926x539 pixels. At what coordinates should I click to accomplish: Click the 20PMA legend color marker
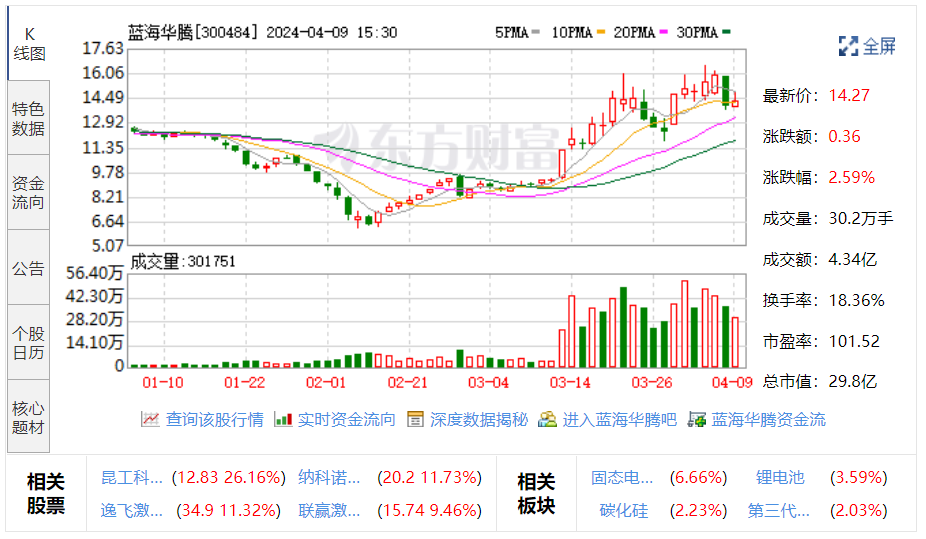pos(663,32)
